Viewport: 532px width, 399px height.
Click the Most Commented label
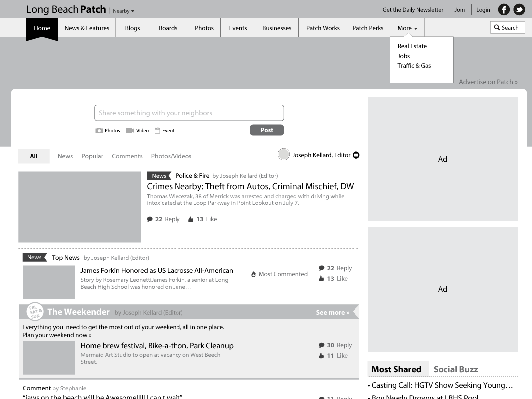[283, 274]
